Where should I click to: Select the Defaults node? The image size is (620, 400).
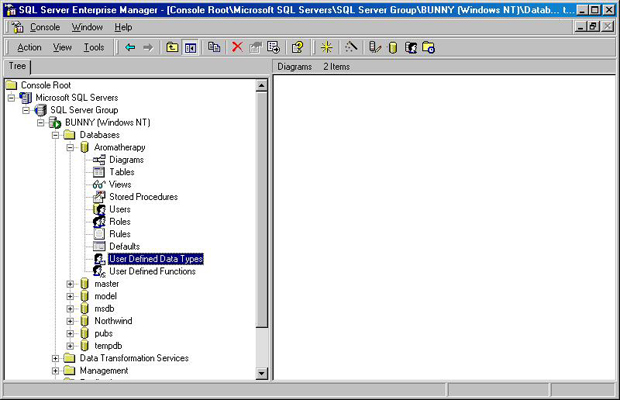tap(125, 247)
